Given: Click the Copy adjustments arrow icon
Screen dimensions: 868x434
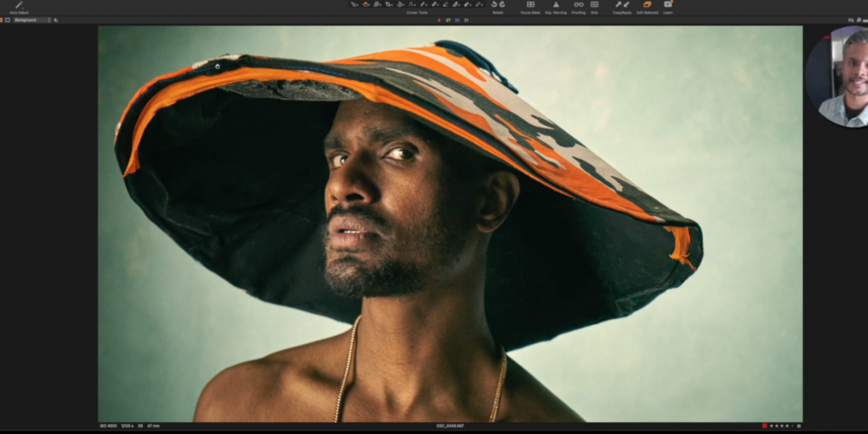Looking at the screenshot, I should click(618, 5).
